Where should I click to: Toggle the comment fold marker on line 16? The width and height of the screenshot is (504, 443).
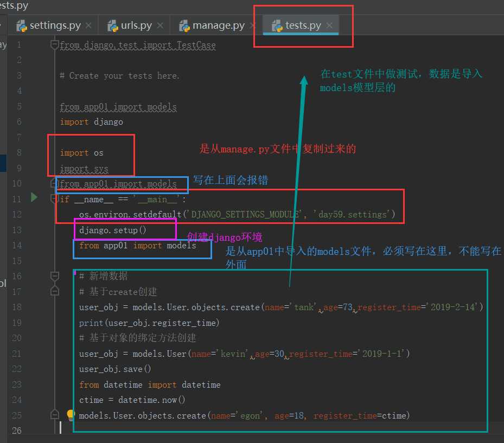pos(55,275)
